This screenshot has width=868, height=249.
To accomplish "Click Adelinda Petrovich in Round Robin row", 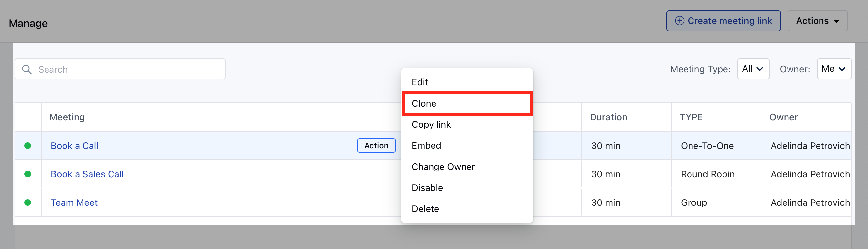I will 810,174.
